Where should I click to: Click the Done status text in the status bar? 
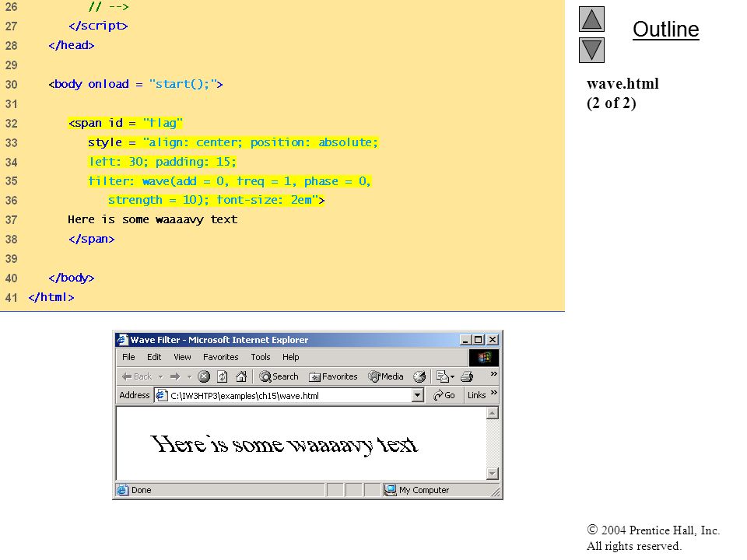tap(141, 490)
